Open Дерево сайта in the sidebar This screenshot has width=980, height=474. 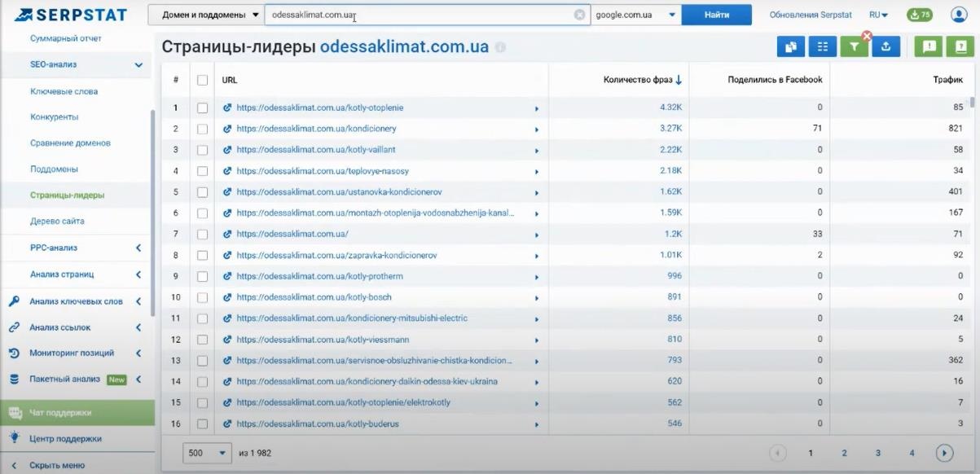click(x=57, y=222)
